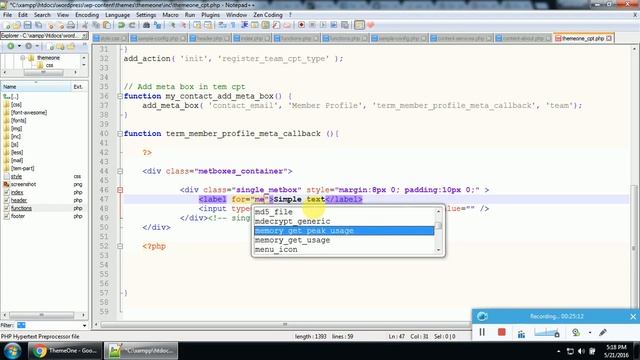Viewport: 640px width, 360px height.
Task: Select the footer php file
Action: click(18, 216)
